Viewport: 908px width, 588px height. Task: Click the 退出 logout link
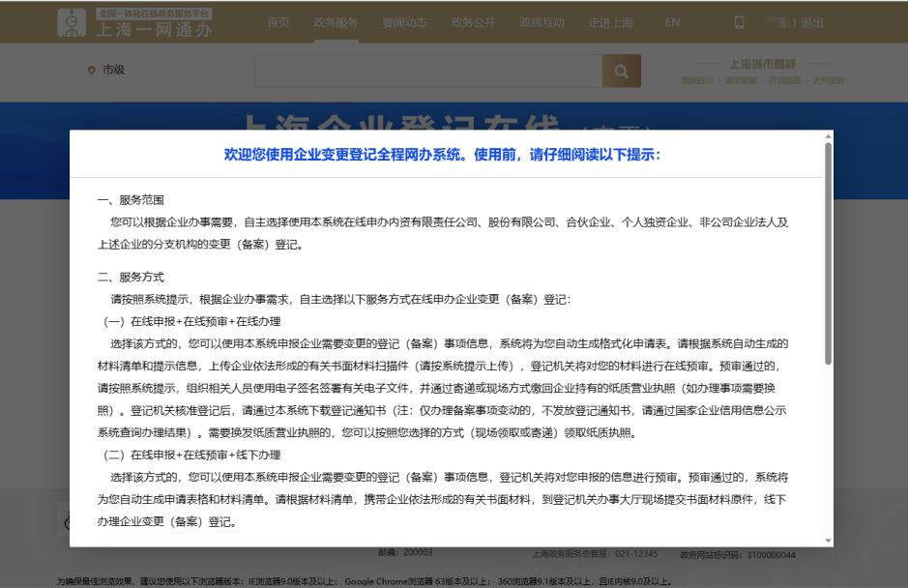click(x=810, y=21)
